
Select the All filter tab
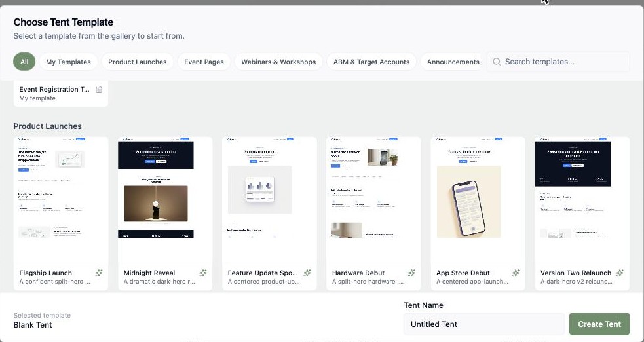pyautogui.click(x=24, y=62)
